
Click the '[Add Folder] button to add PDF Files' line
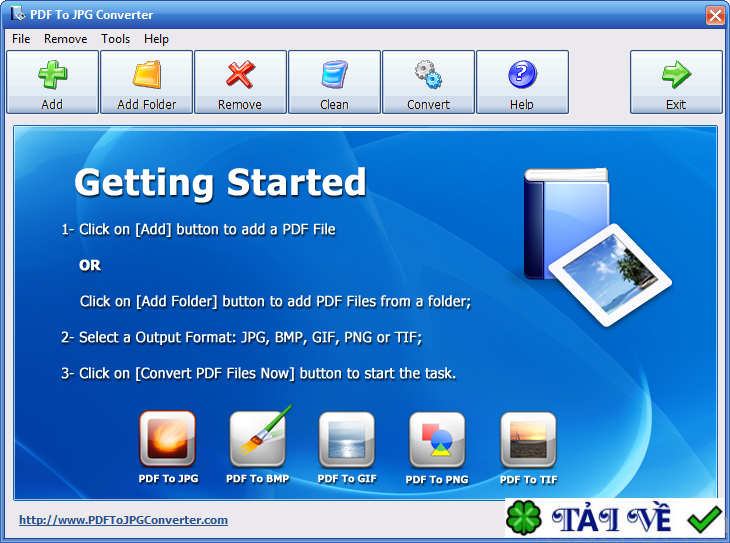pyautogui.click(x=276, y=301)
